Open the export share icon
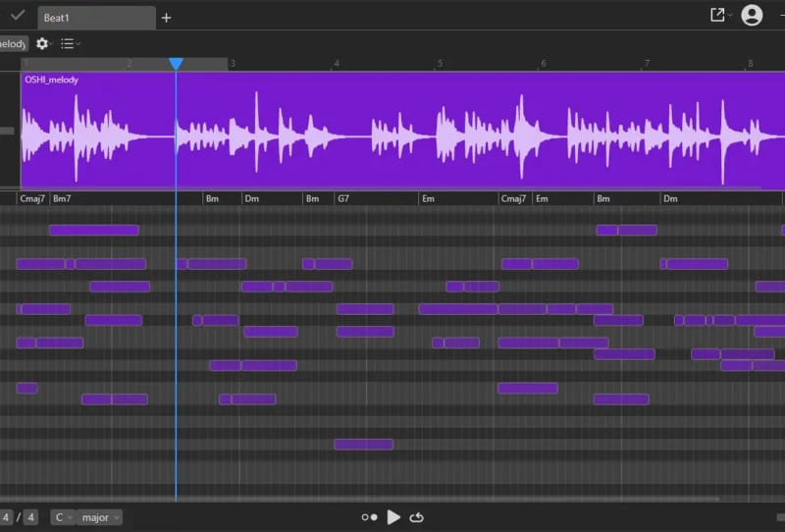 point(717,15)
